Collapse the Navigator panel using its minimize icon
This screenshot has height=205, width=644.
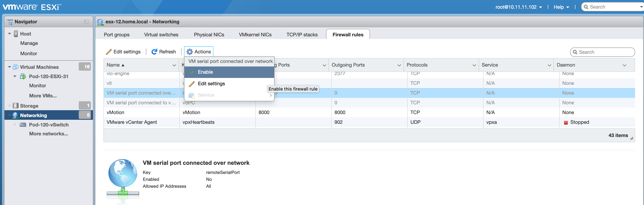(x=86, y=22)
